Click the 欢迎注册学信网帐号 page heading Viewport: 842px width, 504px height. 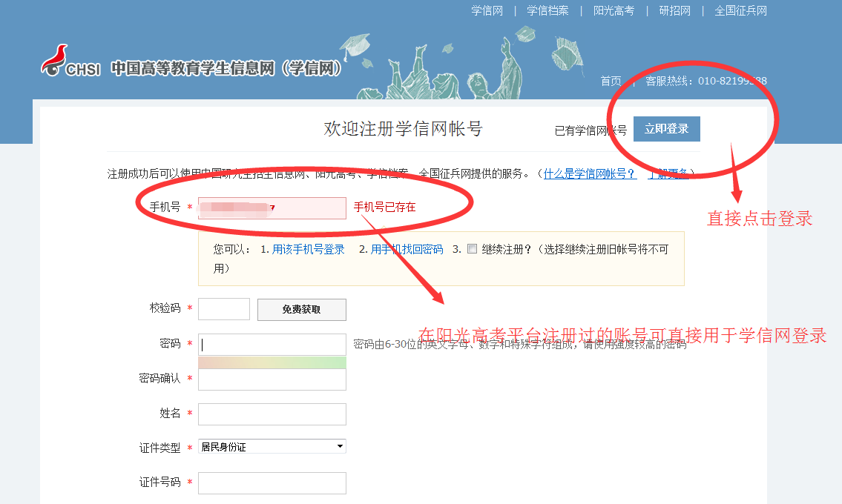click(x=404, y=129)
